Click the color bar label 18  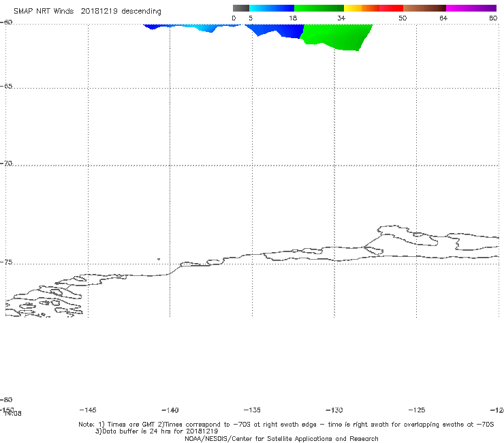293,18
